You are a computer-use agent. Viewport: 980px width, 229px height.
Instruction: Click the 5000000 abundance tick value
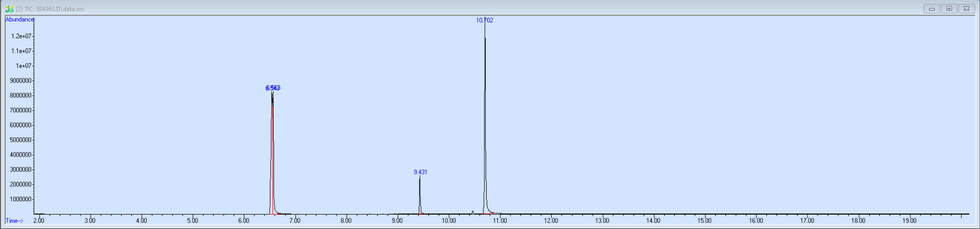(x=21, y=140)
